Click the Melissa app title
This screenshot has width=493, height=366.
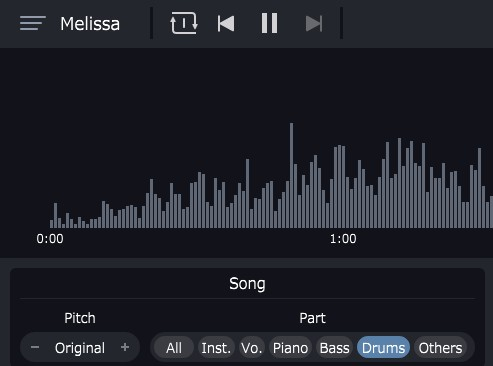coord(90,24)
